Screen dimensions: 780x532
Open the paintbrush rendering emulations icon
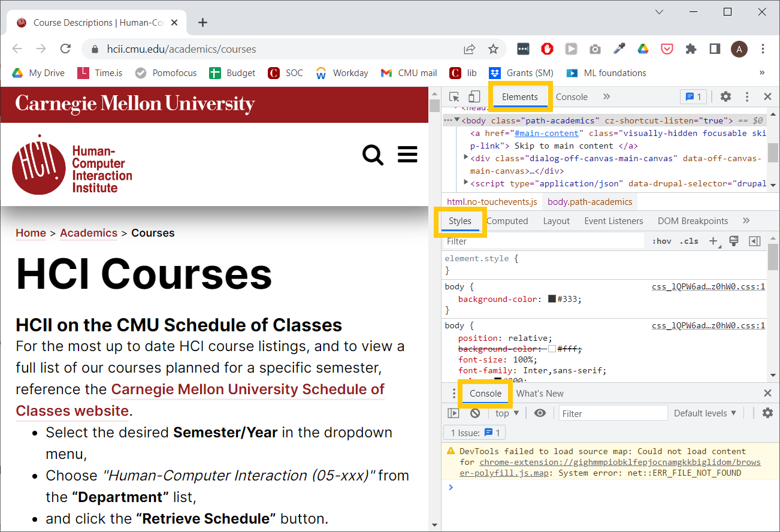pos(734,241)
